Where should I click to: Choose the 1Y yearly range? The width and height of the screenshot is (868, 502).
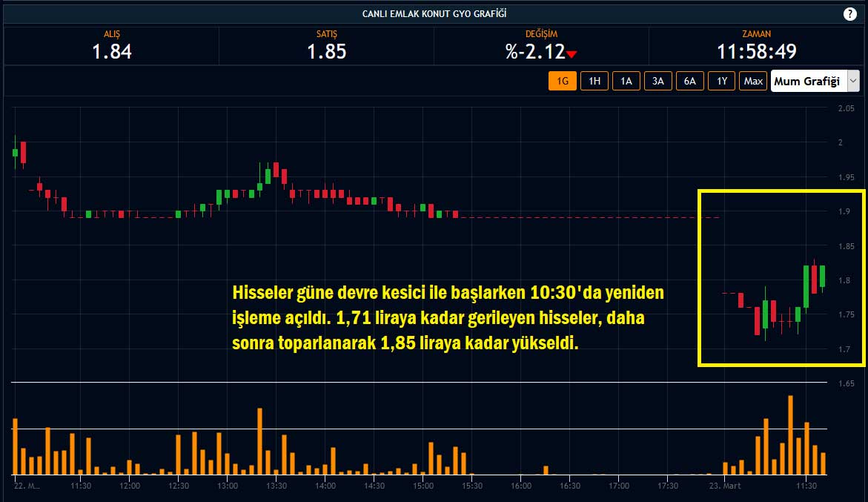pos(722,81)
